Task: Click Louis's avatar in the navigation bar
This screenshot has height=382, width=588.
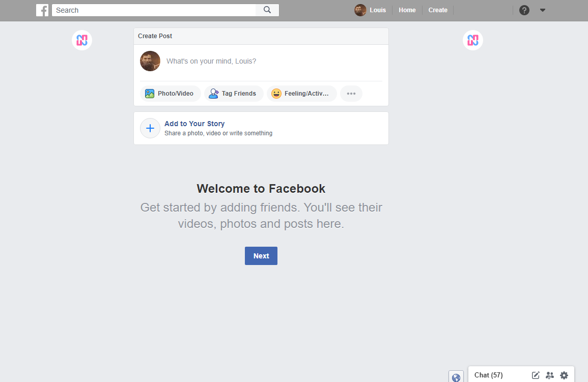Action: coord(360,10)
